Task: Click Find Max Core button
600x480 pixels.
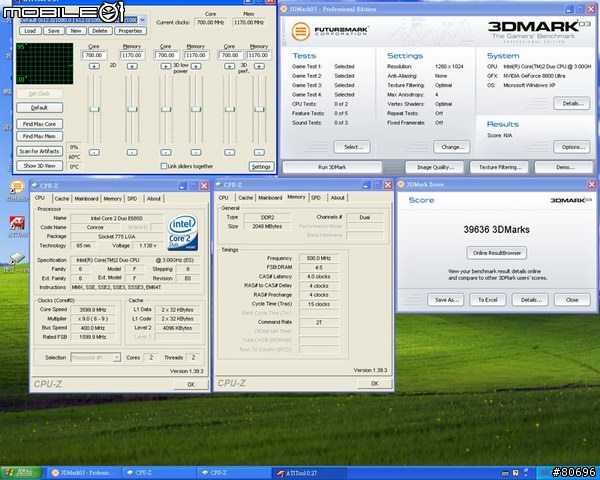Action: (x=39, y=124)
